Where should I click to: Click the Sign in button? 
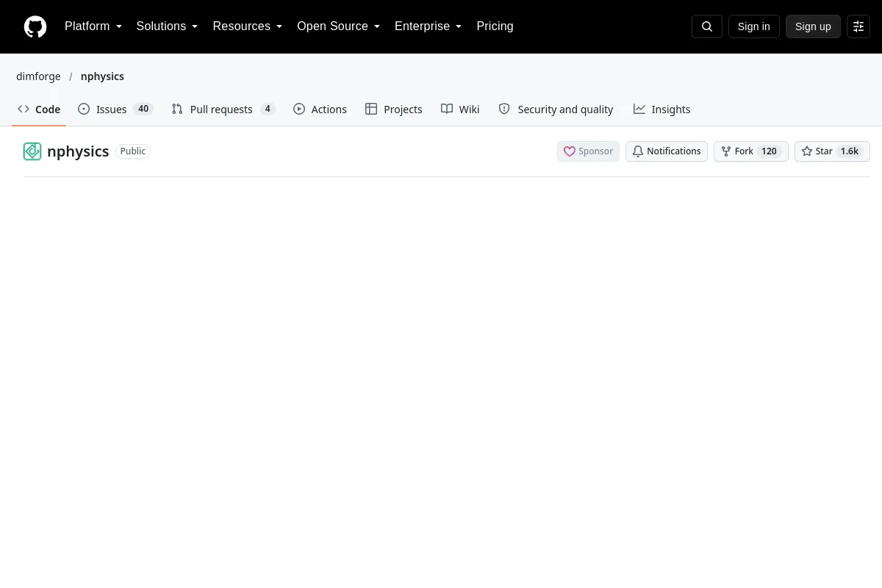coord(754,26)
